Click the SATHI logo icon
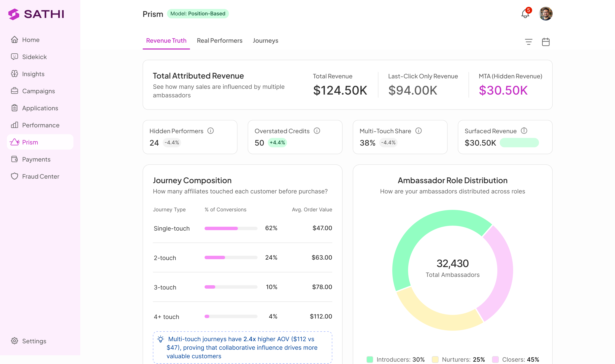The width and height of the screenshot is (615, 364). (x=14, y=14)
